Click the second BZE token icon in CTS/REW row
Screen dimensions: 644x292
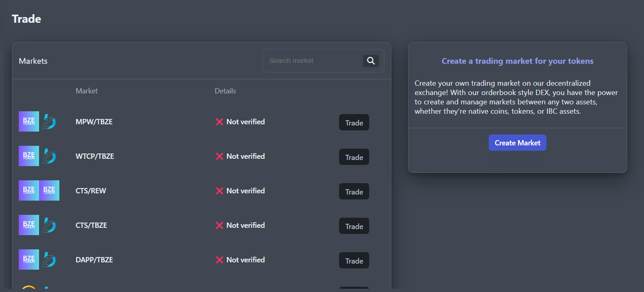point(49,190)
